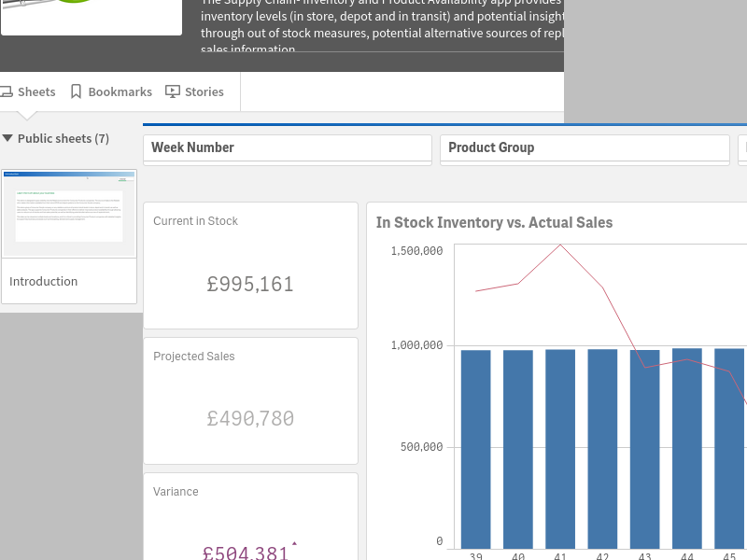Select the Projected Sales KPI tile
747x560 pixels.
click(250, 400)
